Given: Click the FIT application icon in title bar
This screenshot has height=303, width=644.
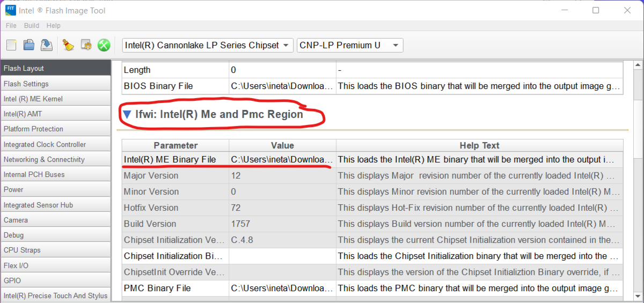Looking at the screenshot, I should (x=11, y=10).
